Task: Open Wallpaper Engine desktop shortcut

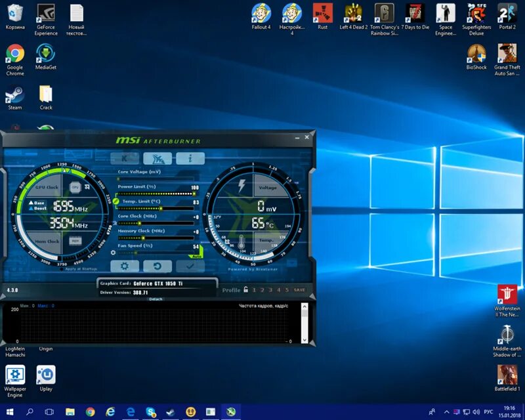Action: coord(15,381)
